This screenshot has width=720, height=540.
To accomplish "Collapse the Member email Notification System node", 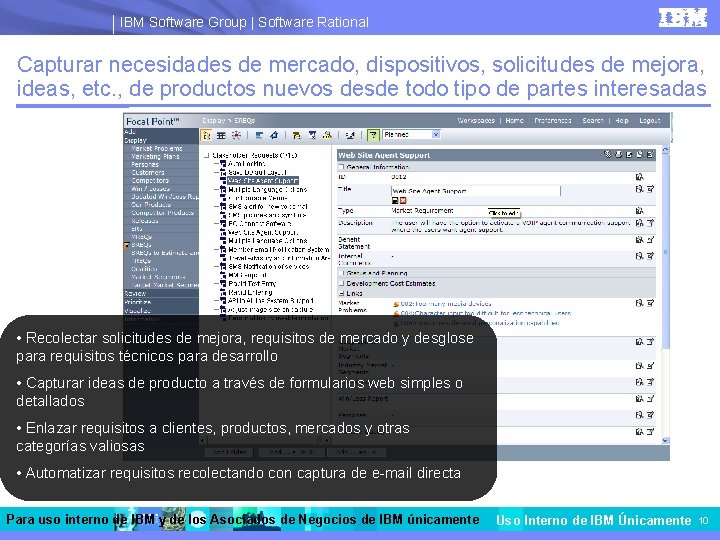I will [216, 249].
